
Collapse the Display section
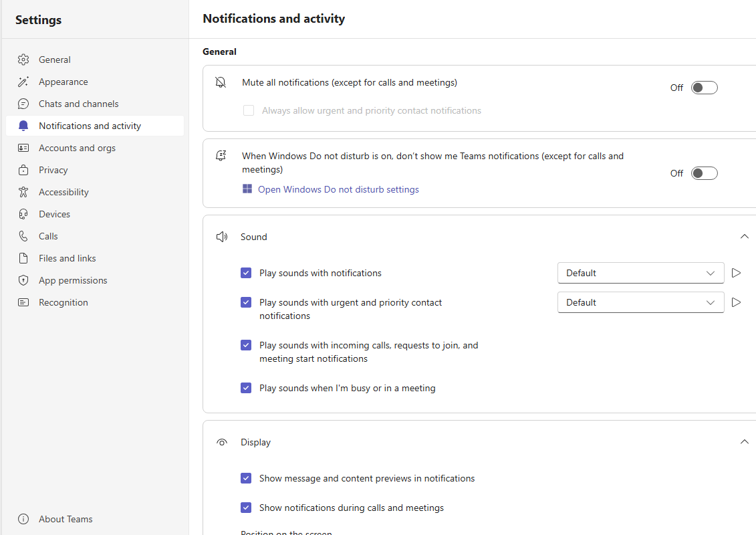coord(745,441)
